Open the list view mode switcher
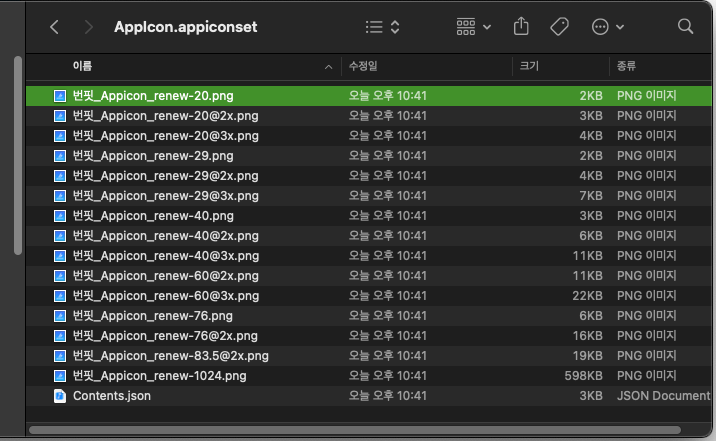The width and height of the screenshot is (716, 441). pyautogui.click(x=383, y=27)
